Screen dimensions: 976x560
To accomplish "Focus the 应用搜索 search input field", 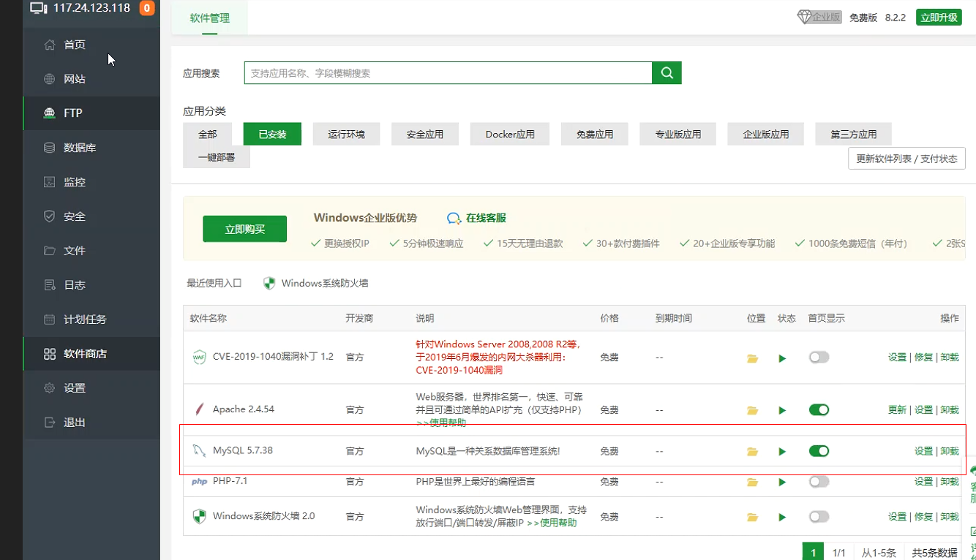I will 448,73.
